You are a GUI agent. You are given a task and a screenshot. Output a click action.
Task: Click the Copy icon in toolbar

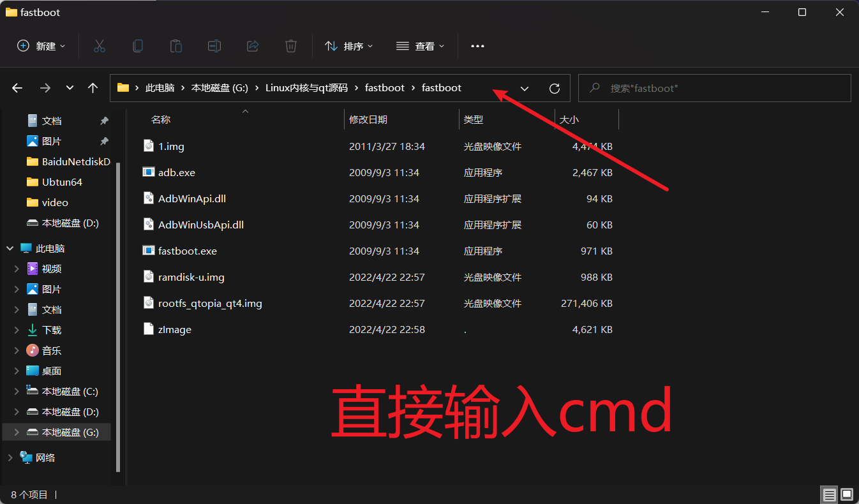click(x=137, y=46)
